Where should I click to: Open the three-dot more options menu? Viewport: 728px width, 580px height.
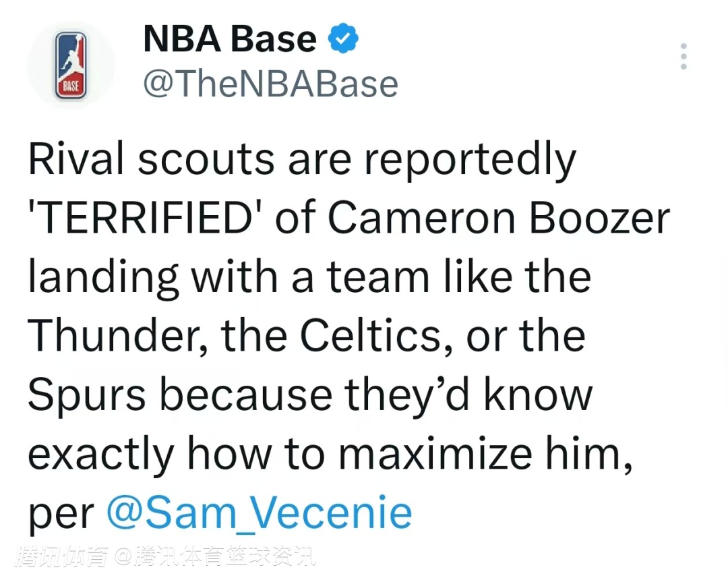point(684,57)
